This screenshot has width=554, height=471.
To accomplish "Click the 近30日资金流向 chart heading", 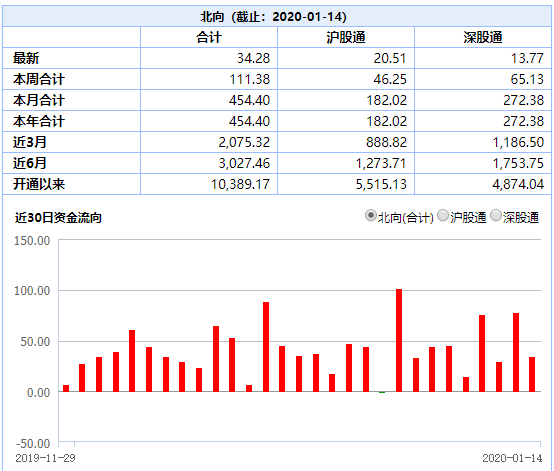I will tap(58, 218).
